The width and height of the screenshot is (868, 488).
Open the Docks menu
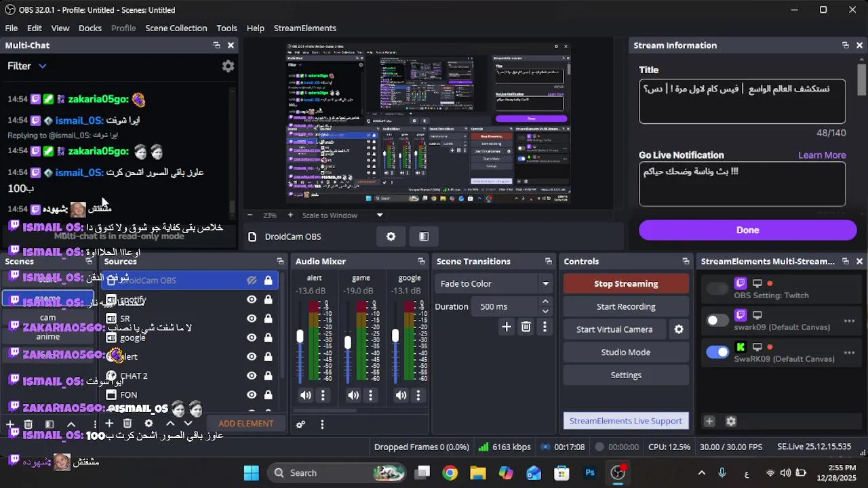point(90,28)
